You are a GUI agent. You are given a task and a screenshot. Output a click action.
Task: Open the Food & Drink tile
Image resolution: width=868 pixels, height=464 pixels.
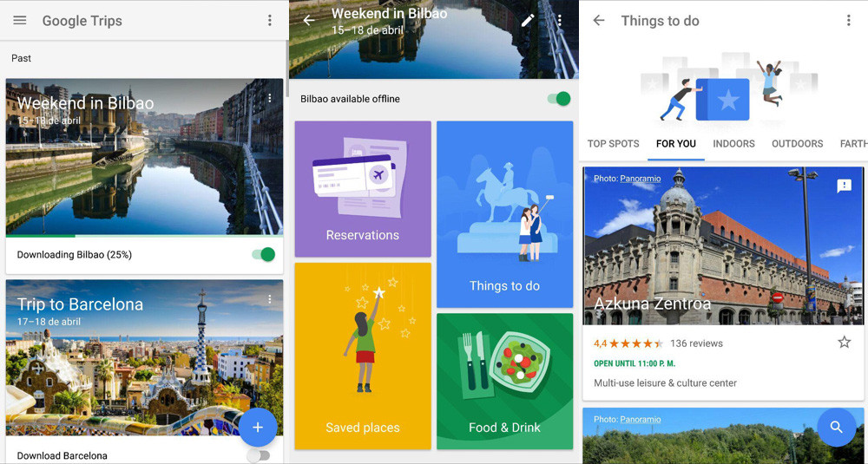click(x=505, y=382)
